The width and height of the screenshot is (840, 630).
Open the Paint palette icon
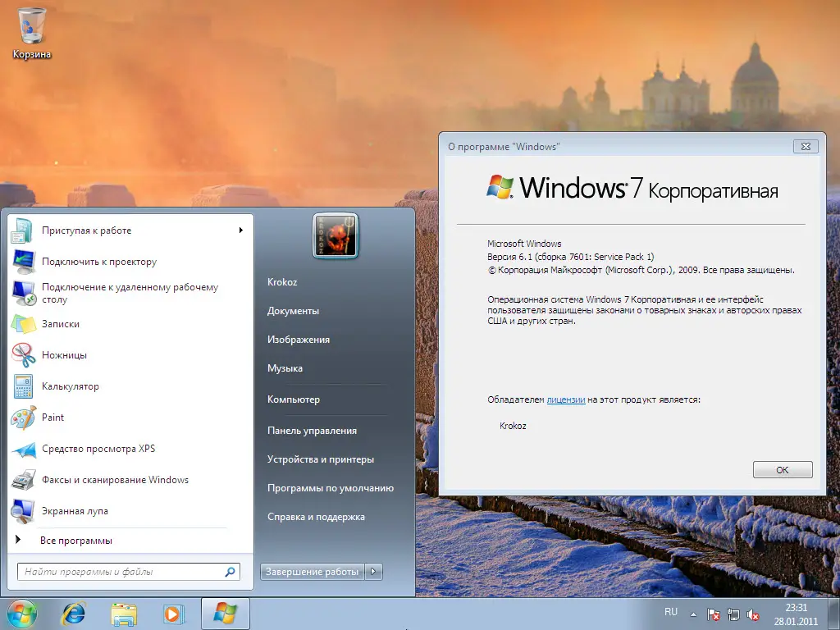point(23,418)
